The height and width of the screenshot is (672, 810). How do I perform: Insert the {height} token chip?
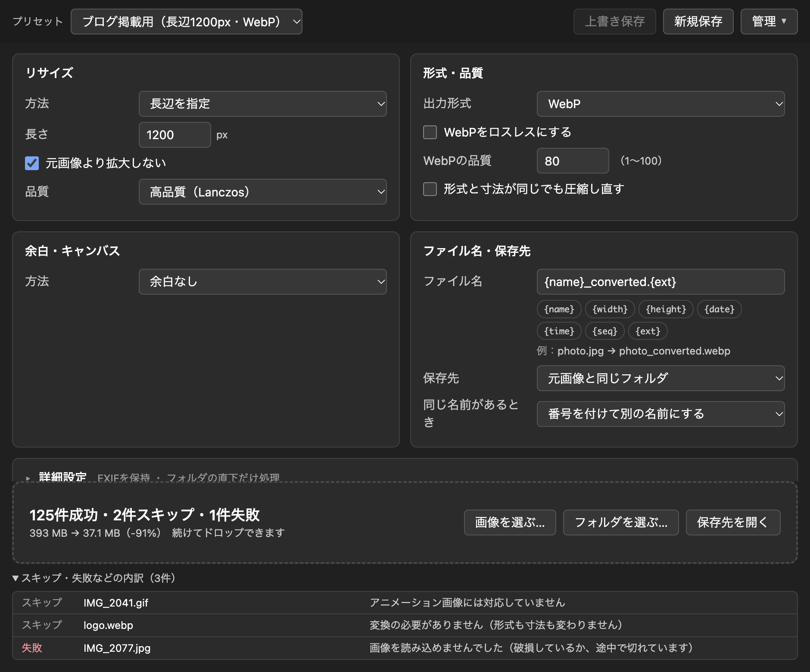coord(666,309)
